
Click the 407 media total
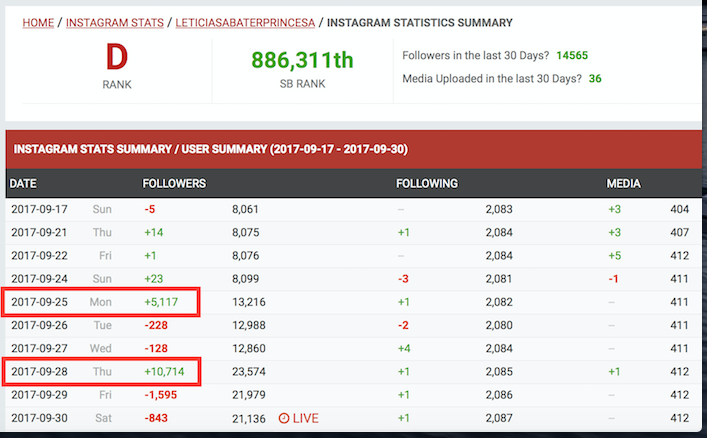679,232
